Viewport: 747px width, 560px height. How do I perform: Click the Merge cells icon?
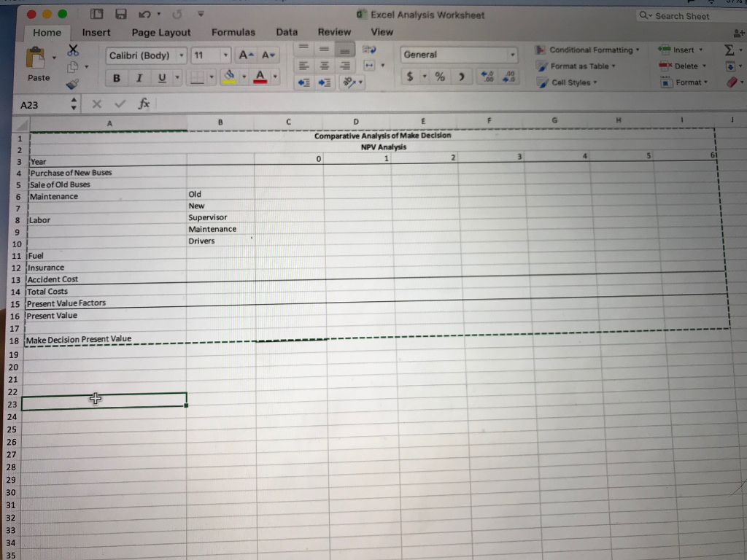pos(369,65)
